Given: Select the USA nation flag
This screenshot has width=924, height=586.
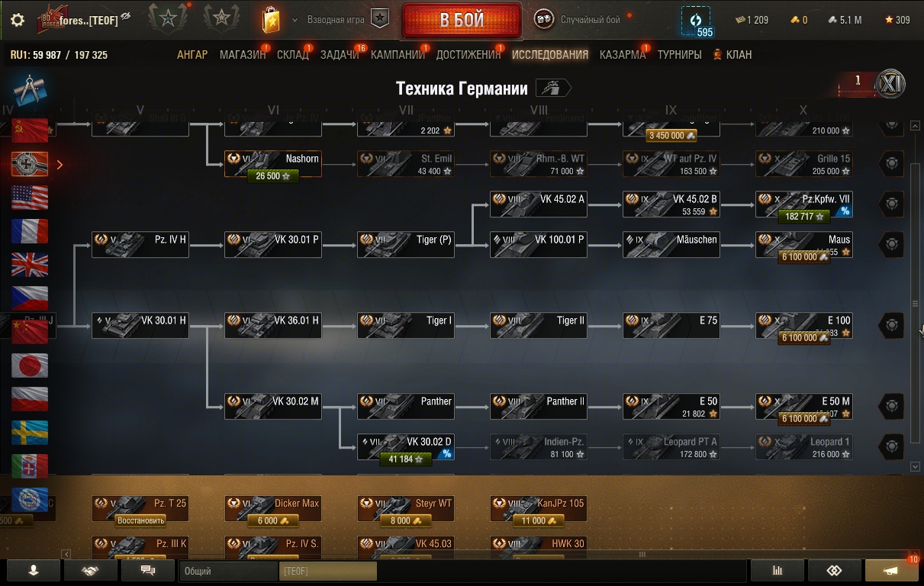Looking at the screenshot, I should coord(30,198).
